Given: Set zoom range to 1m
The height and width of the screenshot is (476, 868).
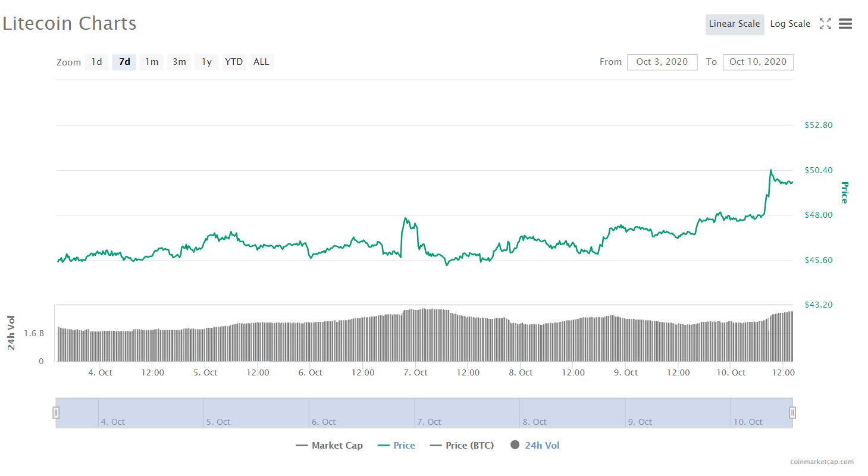Looking at the screenshot, I should [152, 62].
